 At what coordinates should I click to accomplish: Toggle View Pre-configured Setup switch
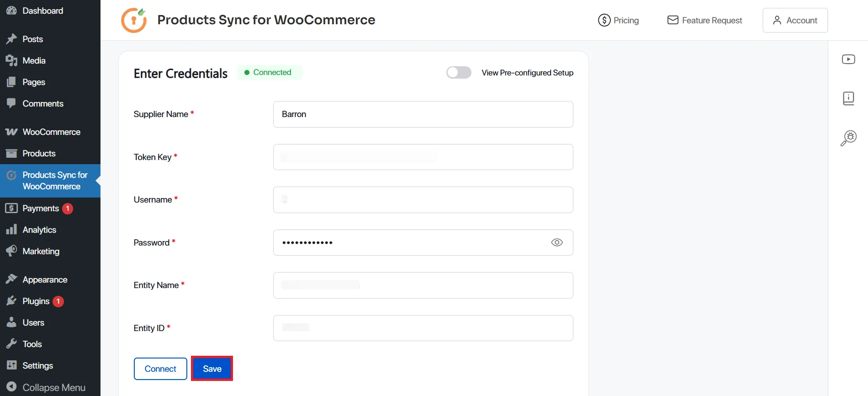pos(459,73)
